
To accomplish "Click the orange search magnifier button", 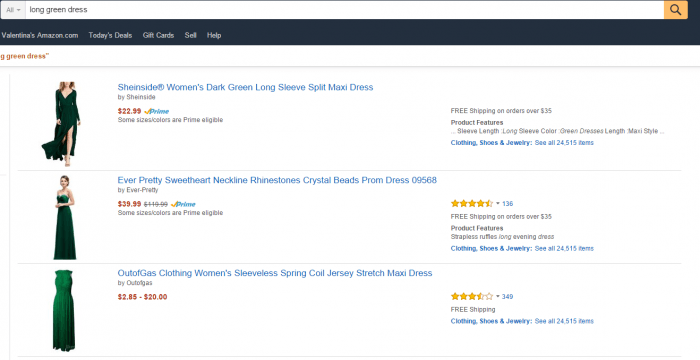I will coord(675,10).
